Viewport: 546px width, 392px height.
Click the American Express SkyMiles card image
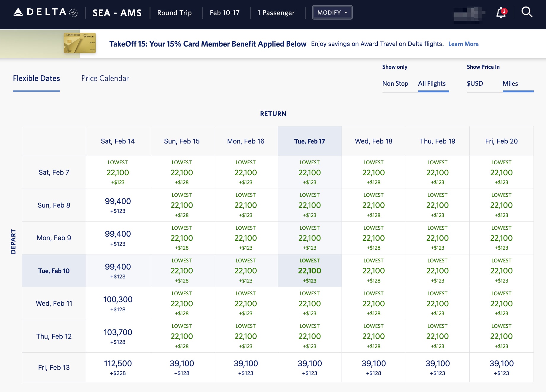[80, 43]
